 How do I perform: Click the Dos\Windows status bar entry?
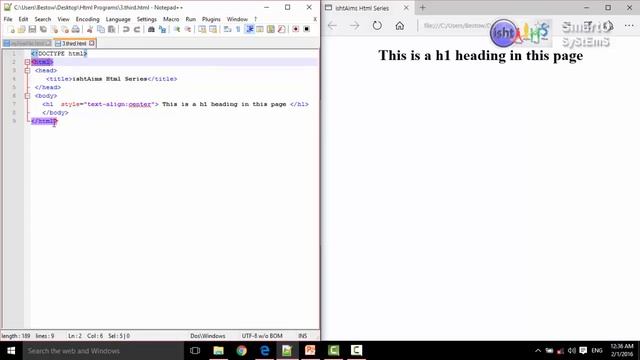(208, 336)
